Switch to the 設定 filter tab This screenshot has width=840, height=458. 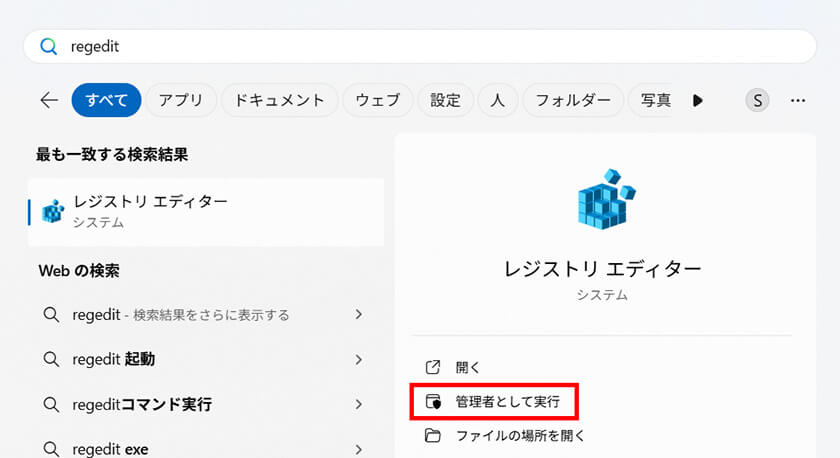445,100
